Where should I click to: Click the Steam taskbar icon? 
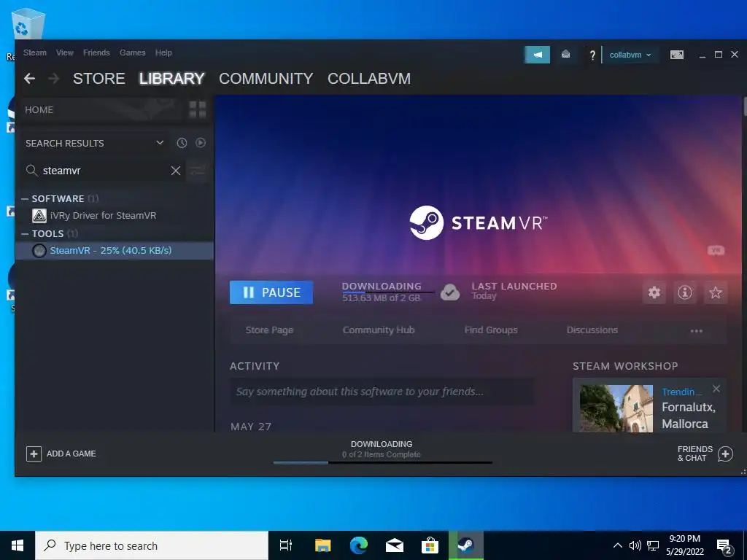point(466,545)
